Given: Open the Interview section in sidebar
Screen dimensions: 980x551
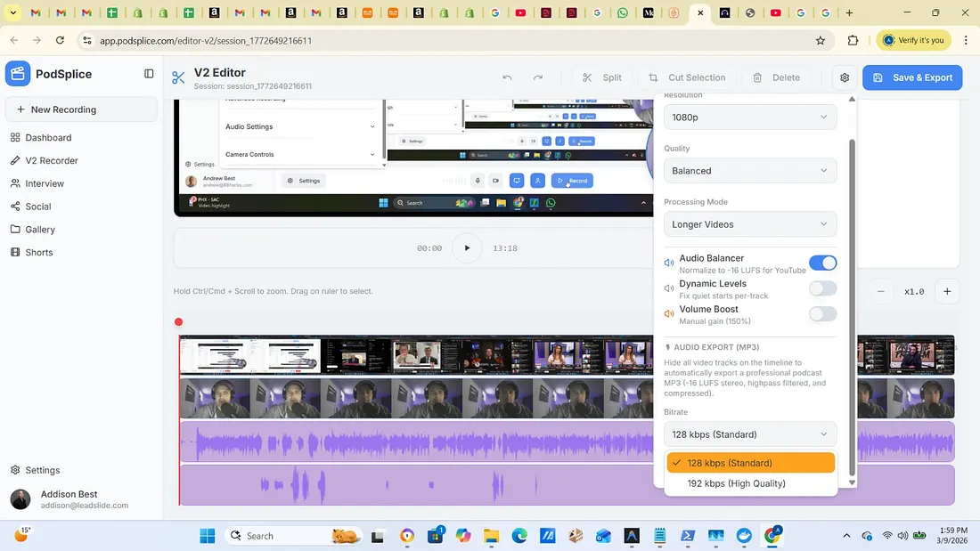Looking at the screenshot, I should point(45,183).
